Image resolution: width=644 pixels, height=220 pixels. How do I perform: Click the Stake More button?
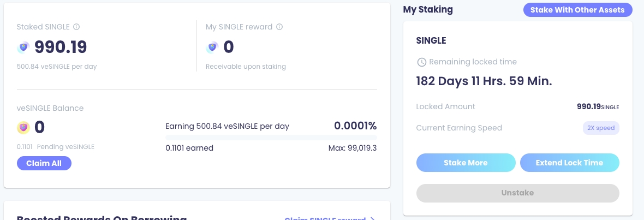[x=466, y=163]
